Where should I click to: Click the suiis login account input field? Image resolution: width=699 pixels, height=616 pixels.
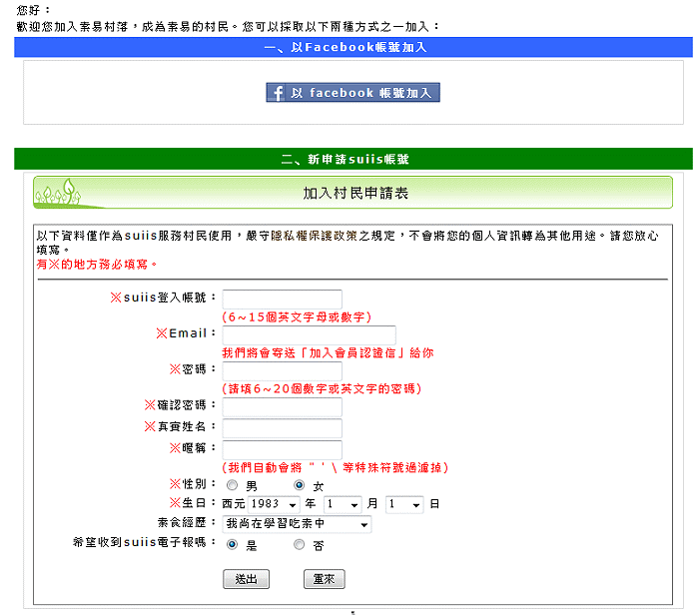(x=282, y=299)
